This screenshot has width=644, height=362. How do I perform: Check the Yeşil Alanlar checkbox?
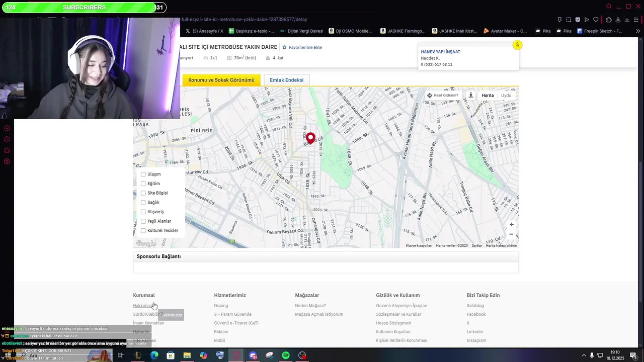coord(143,221)
